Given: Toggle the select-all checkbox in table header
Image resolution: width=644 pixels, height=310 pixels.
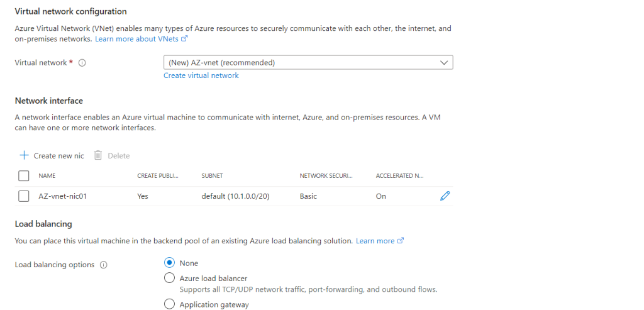Looking at the screenshot, I should (24, 175).
